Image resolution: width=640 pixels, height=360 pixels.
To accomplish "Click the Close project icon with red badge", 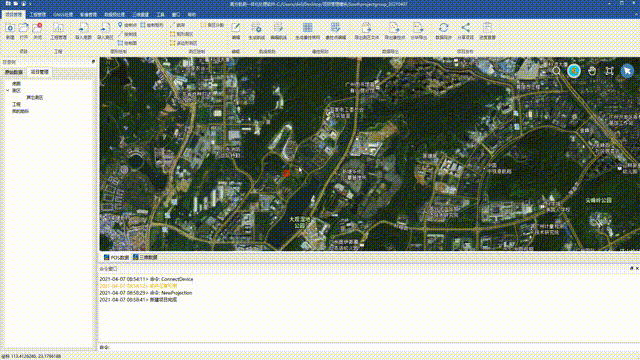I will click(x=37, y=28).
